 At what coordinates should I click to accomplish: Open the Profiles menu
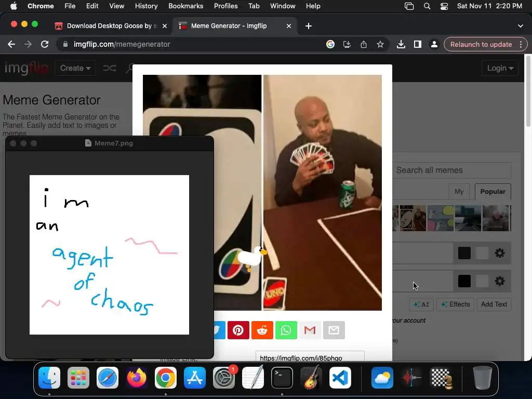click(225, 6)
